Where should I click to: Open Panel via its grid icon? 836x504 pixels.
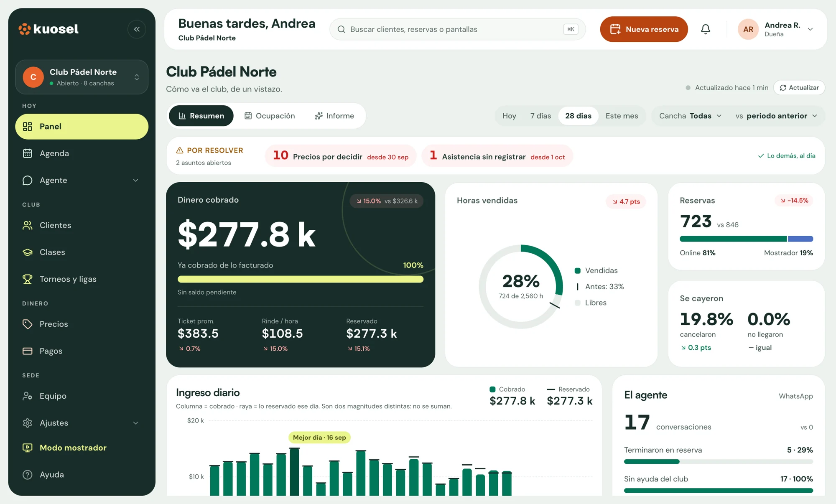[28, 127]
